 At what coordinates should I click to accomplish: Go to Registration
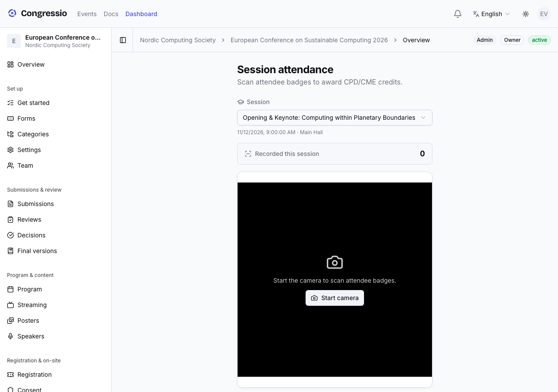click(x=55, y=375)
